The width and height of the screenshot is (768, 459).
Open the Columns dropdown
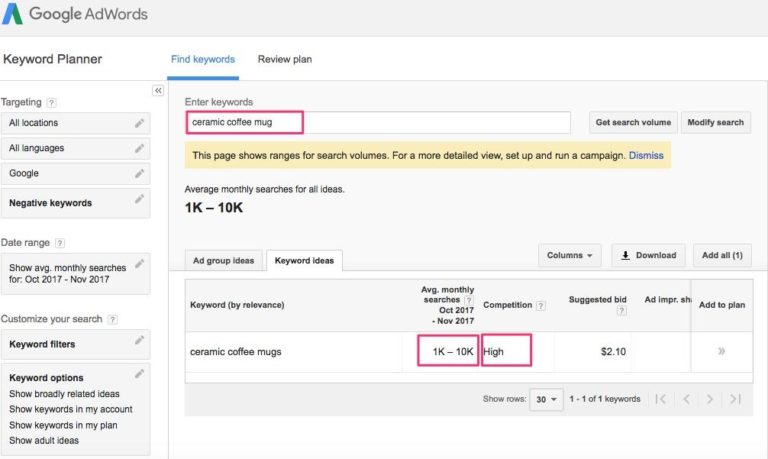[569, 255]
